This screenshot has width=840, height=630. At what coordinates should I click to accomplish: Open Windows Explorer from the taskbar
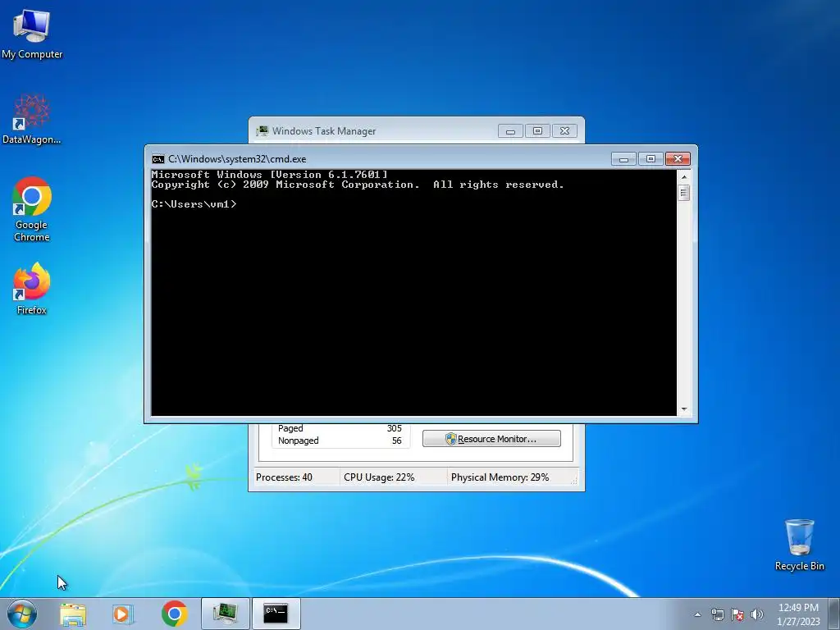tap(73, 614)
